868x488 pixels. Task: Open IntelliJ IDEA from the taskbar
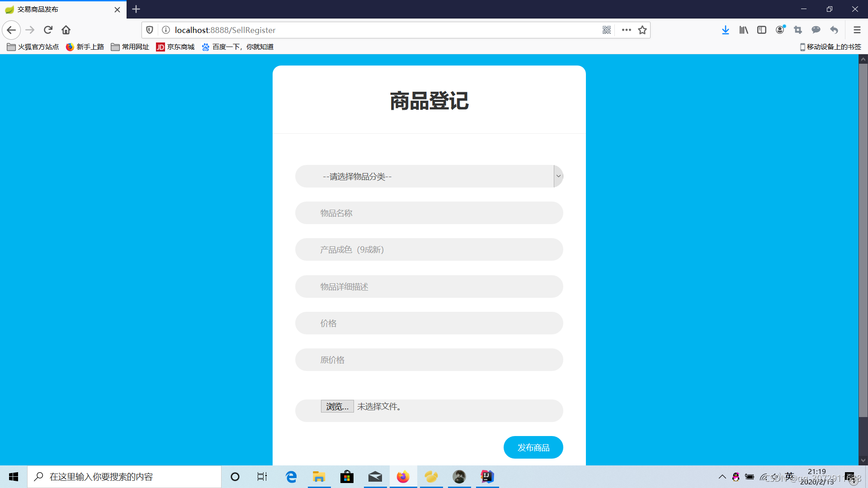point(487,477)
